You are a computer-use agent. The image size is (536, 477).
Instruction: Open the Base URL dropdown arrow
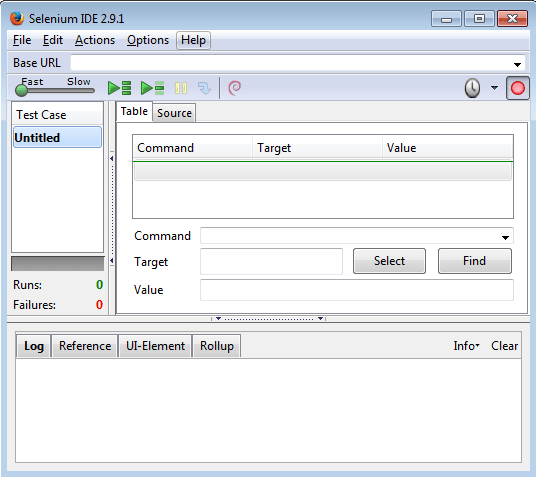pyautogui.click(x=517, y=64)
